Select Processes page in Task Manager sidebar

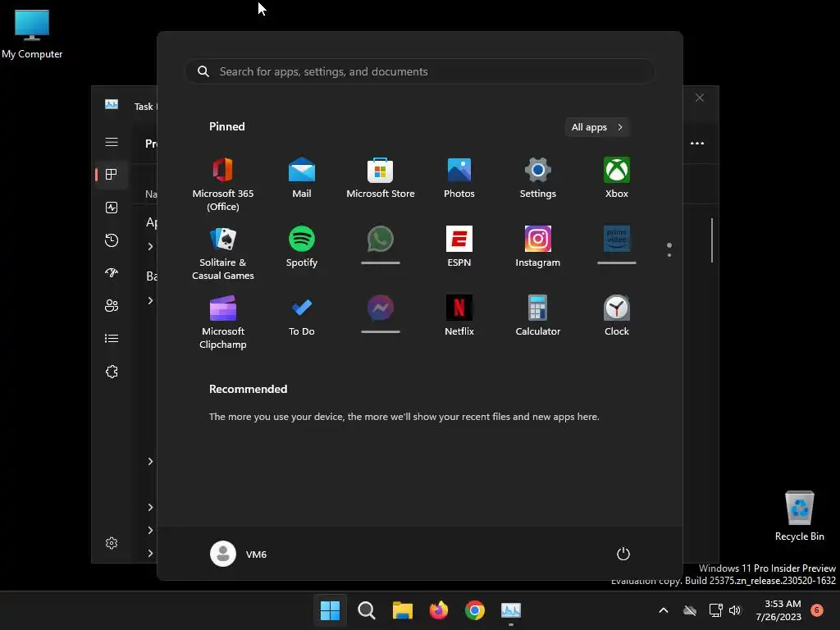pyautogui.click(x=112, y=174)
